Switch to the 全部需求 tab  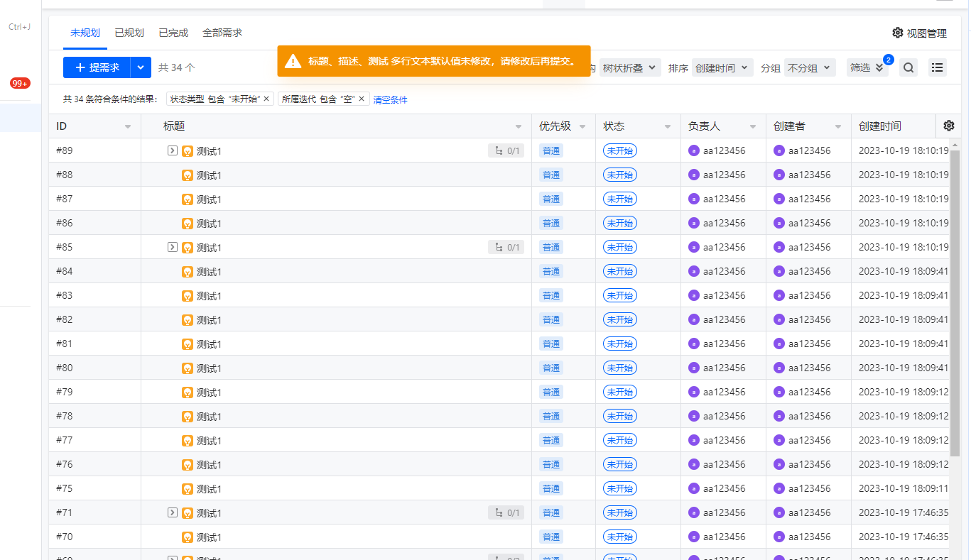pyautogui.click(x=222, y=33)
